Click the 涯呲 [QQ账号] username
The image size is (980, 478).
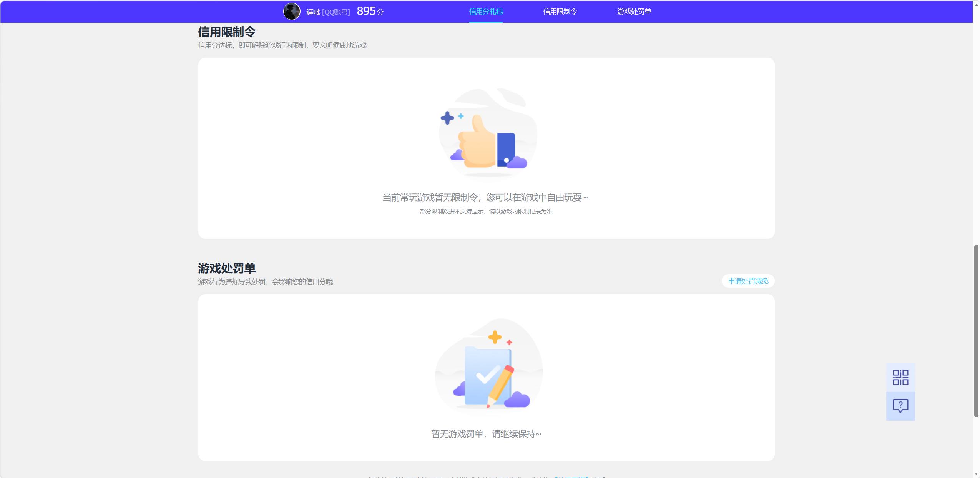coord(328,12)
